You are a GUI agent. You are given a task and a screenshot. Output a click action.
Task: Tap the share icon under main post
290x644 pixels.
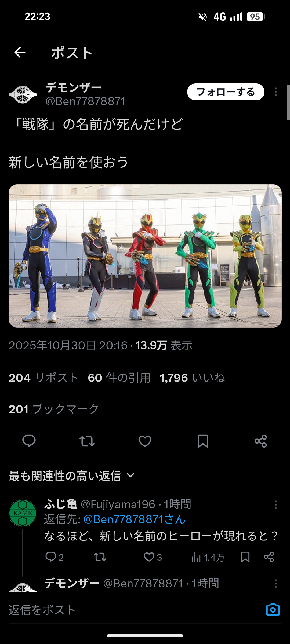pyautogui.click(x=261, y=441)
